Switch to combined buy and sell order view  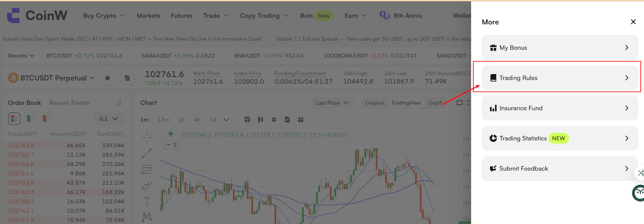(14, 119)
